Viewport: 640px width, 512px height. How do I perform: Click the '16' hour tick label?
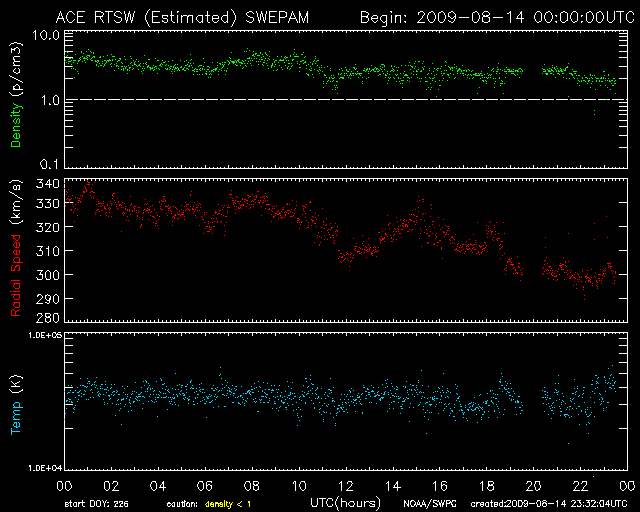click(x=440, y=486)
